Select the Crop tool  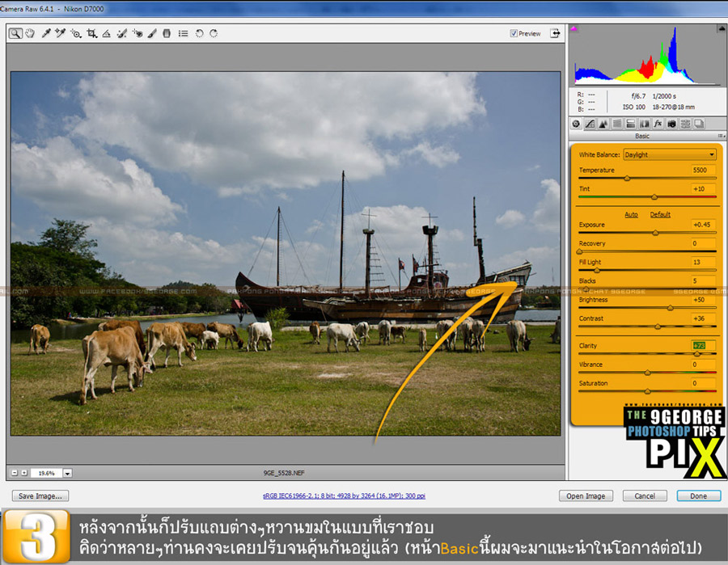coord(92,33)
